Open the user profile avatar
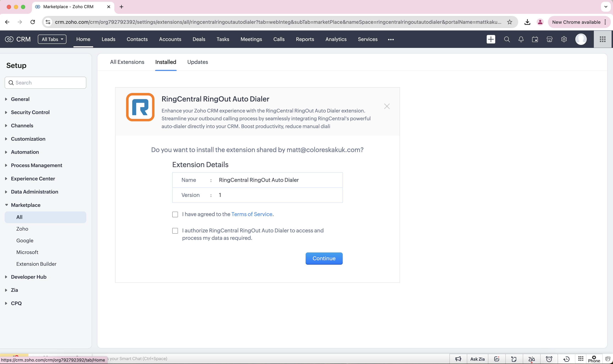This screenshot has height=364, width=613. tap(581, 39)
